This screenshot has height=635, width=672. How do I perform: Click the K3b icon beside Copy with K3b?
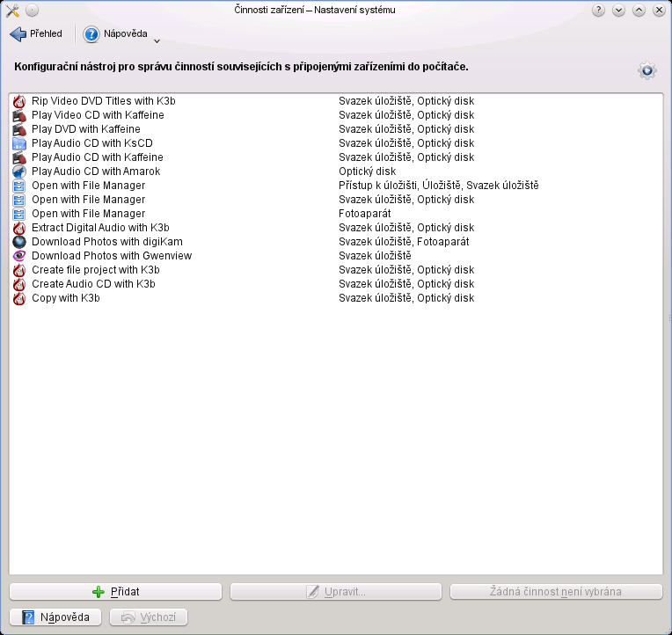18,298
